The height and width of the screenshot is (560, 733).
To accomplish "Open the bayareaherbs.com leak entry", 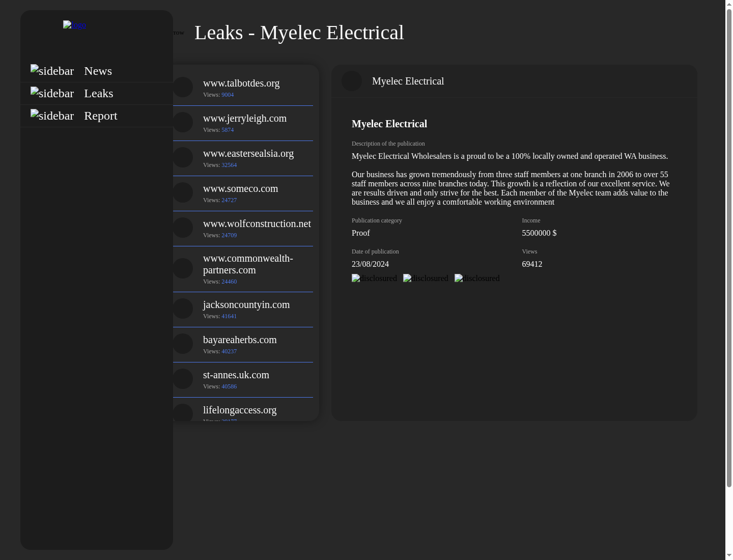I will tap(243, 345).
